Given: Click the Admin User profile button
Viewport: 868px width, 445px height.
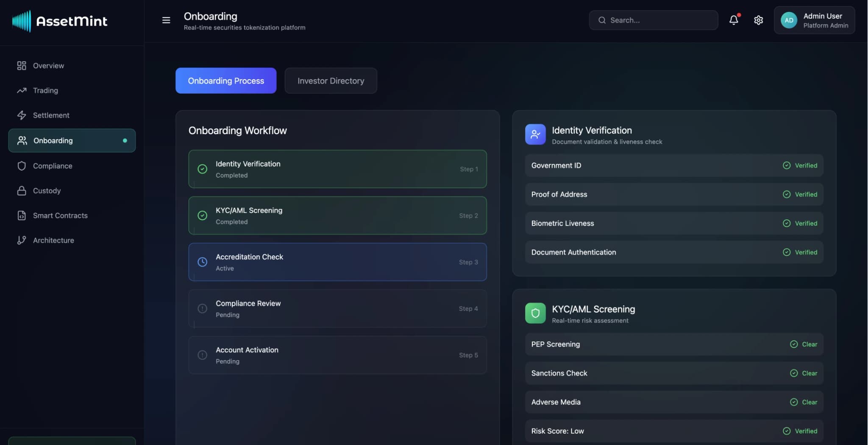Looking at the screenshot, I should pos(814,20).
